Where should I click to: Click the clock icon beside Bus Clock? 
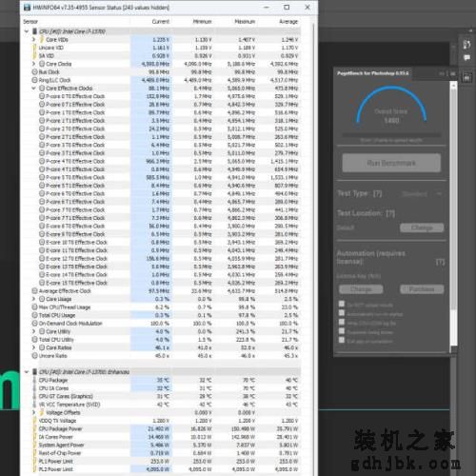[34, 72]
